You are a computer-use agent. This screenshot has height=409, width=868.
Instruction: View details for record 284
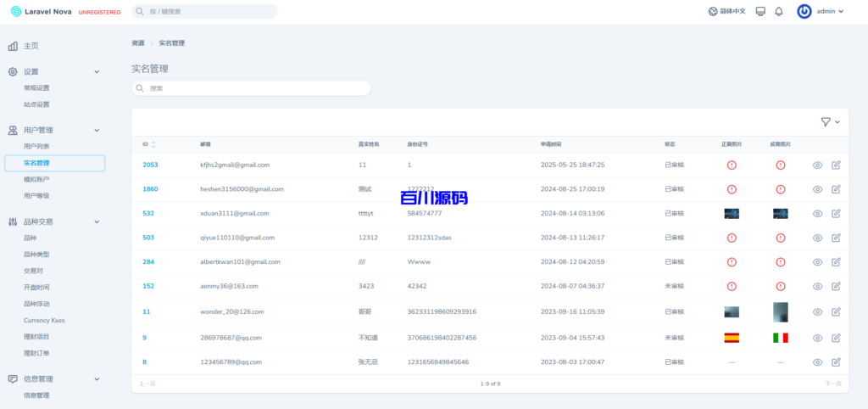pos(817,262)
